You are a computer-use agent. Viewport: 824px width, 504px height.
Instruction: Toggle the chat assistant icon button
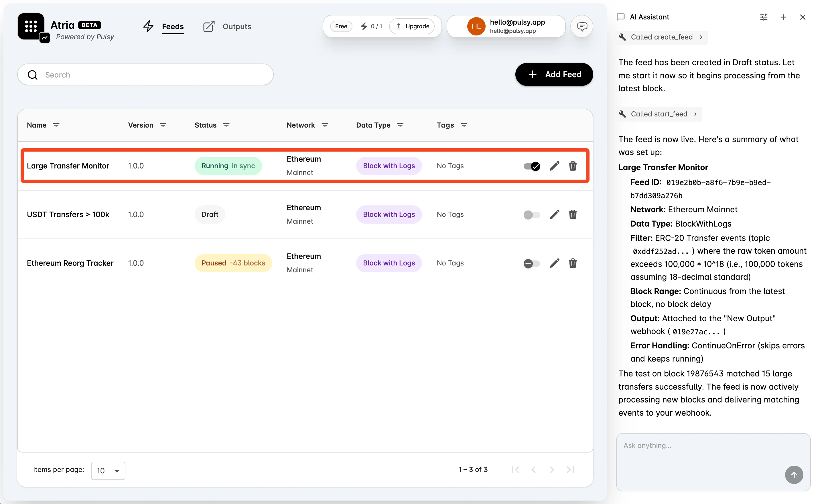tap(582, 26)
